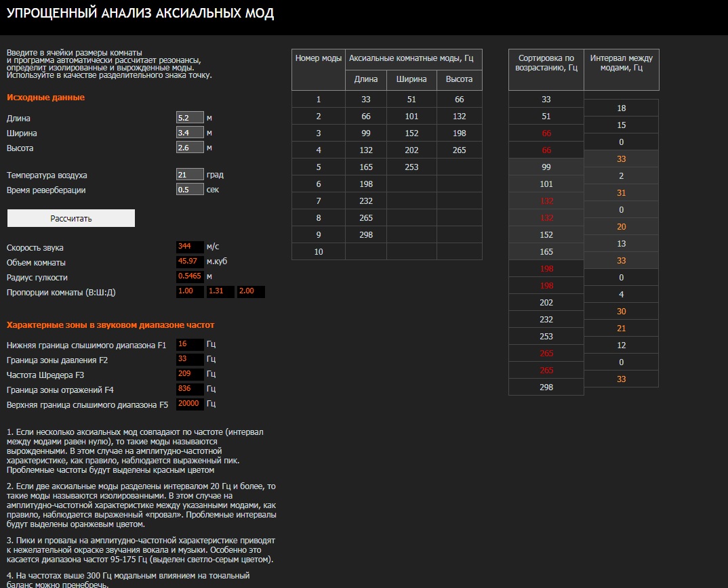
Task: Click the Длина column cell for mode 9
Action: click(x=366, y=235)
